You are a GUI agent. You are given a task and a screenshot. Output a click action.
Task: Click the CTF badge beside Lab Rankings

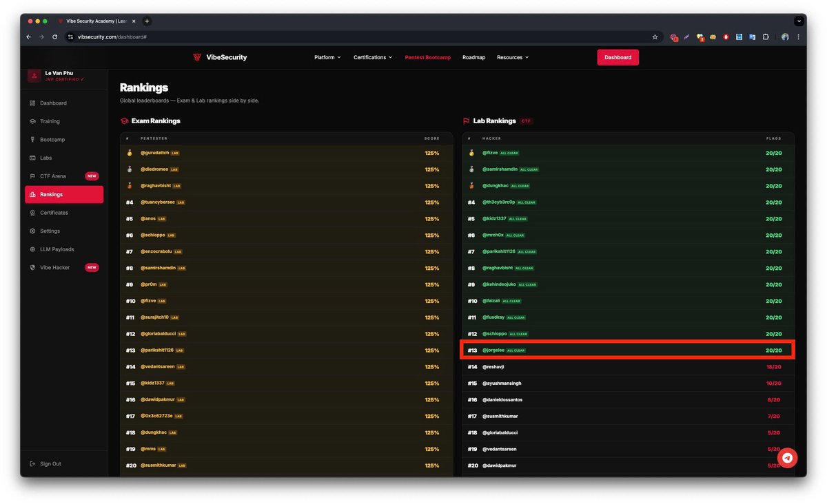point(527,121)
